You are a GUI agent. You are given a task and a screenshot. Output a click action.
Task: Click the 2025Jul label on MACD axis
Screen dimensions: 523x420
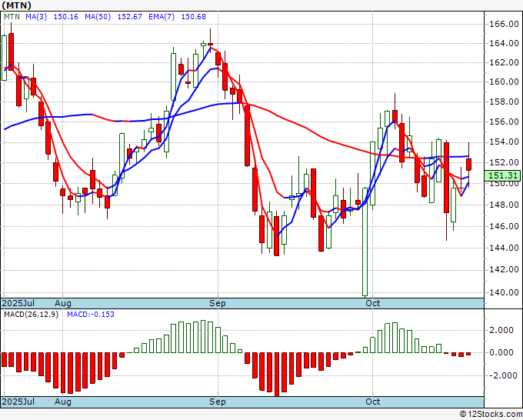point(18,402)
